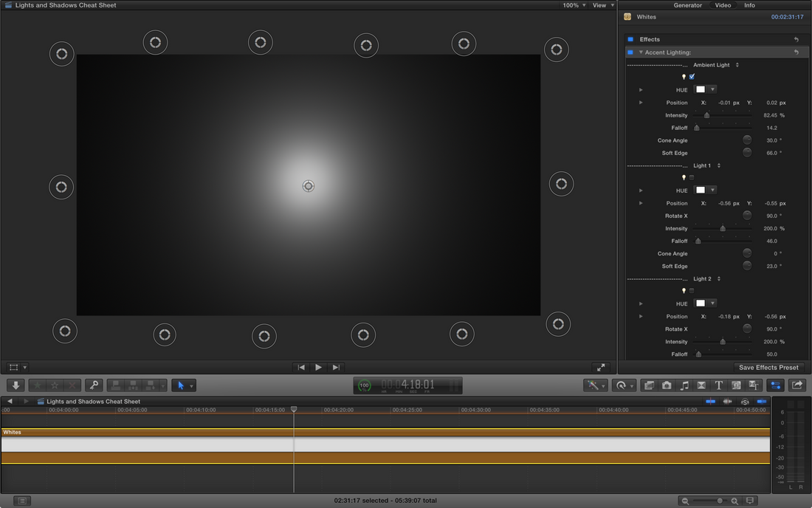The width and height of the screenshot is (812, 508).
Task: Click the Share export icon
Action: (x=797, y=385)
